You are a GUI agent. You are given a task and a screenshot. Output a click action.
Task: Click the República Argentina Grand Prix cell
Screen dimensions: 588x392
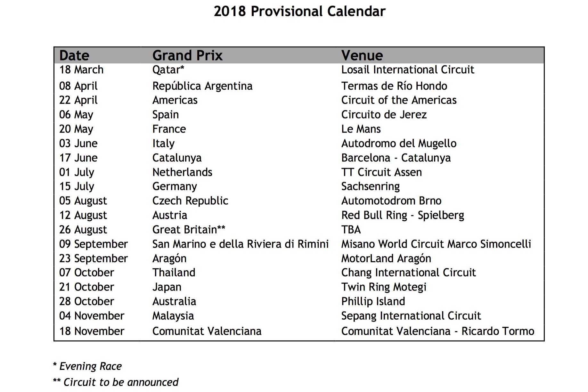[x=202, y=86]
